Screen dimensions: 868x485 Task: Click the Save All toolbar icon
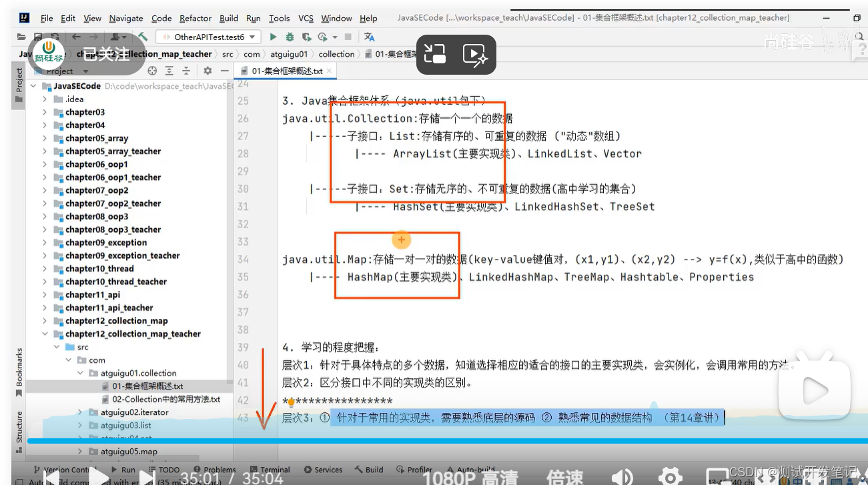[x=38, y=37]
